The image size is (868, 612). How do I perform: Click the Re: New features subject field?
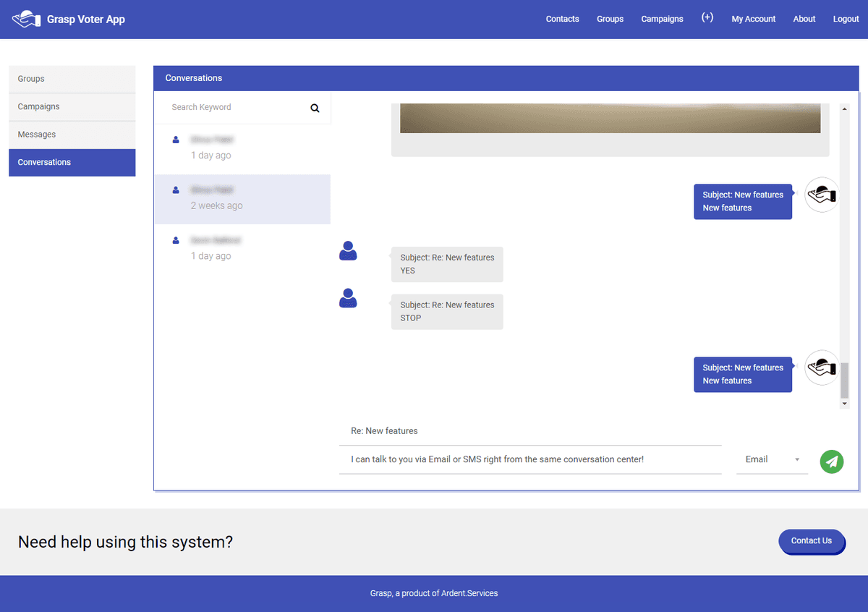click(529, 431)
